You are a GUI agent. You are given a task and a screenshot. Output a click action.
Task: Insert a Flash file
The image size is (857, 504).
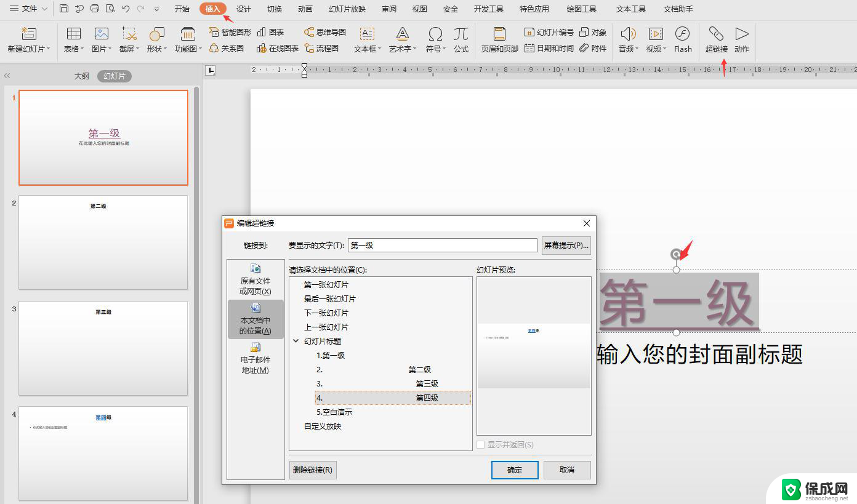pyautogui.click(x=683, y=40)
